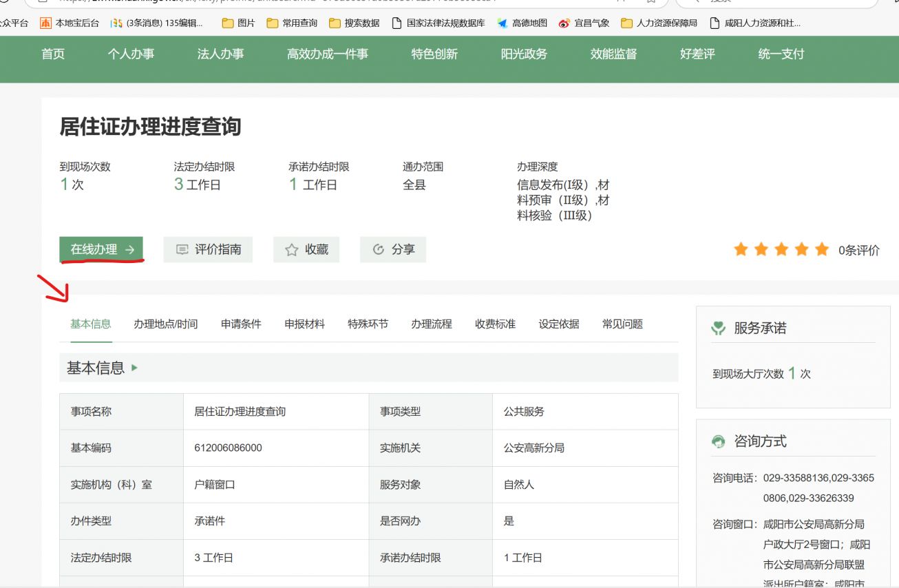Viewport: 899px width, 588px height.
Task: Open the 图片 bookmark folder
Action: 238,23
